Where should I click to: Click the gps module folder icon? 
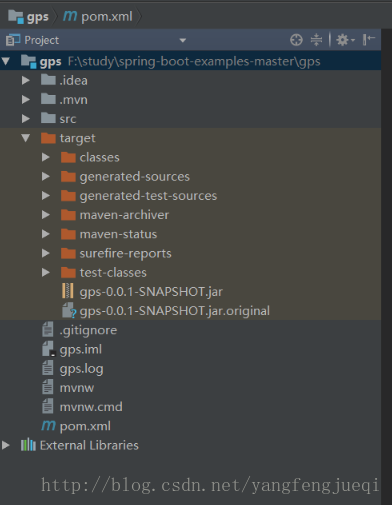[28, 61]
